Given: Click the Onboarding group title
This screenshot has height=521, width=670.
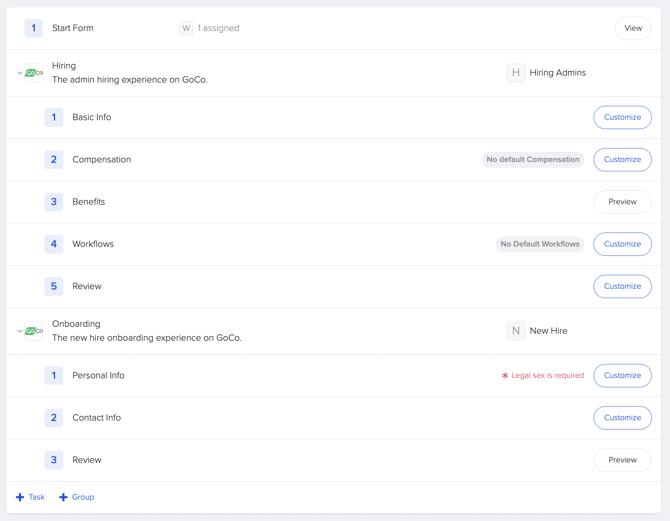Looking at the screenshot, I should tap(76, 324).
